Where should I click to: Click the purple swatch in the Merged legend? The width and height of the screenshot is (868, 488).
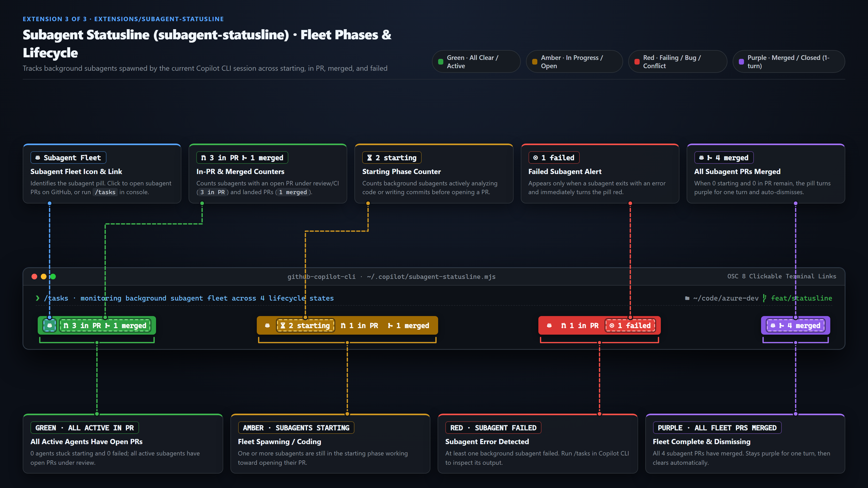point(741,62)
